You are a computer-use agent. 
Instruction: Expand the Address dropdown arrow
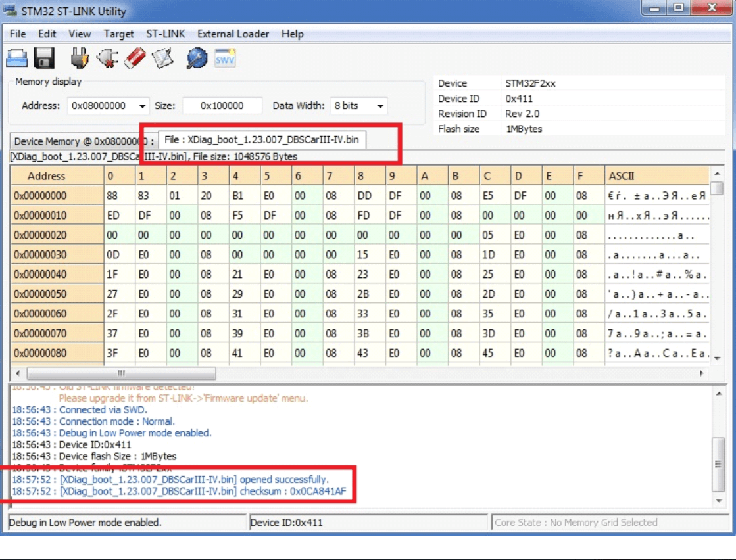click(x=142, y=106)
